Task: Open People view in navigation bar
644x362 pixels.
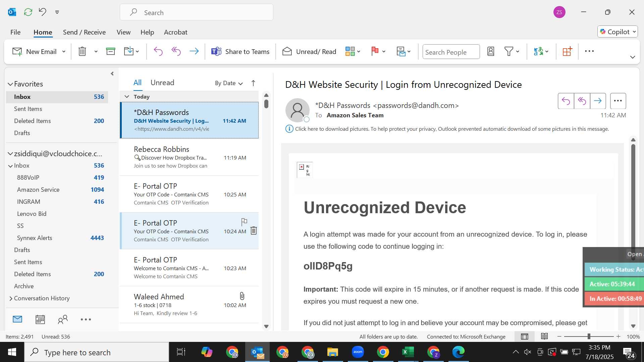Action: pos(63,319)
